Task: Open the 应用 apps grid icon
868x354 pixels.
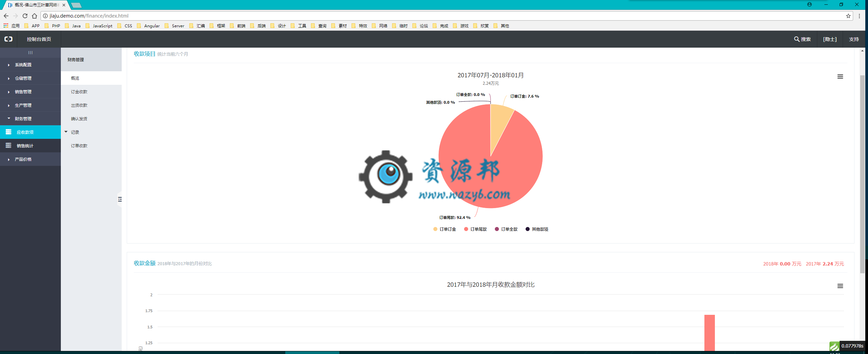Action: tap(6, 26)
